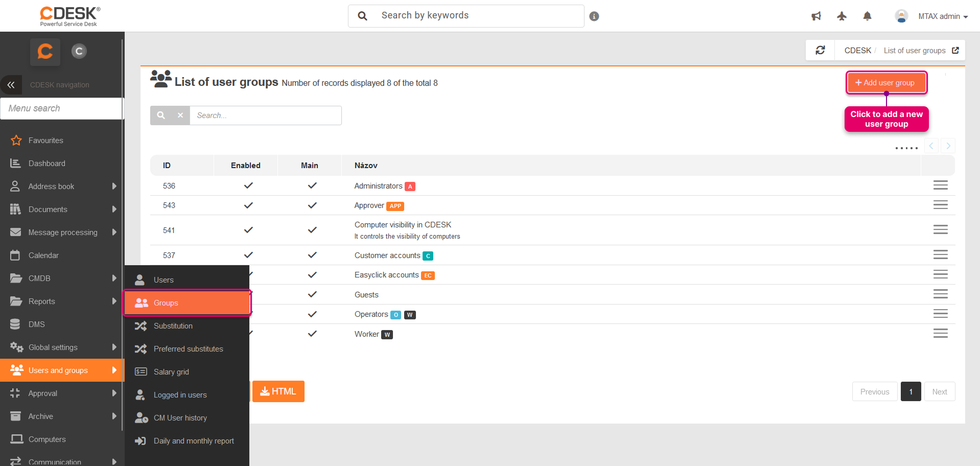Click the airplane icon in top bar
This screenshot has height=466, width=980.
842,16
